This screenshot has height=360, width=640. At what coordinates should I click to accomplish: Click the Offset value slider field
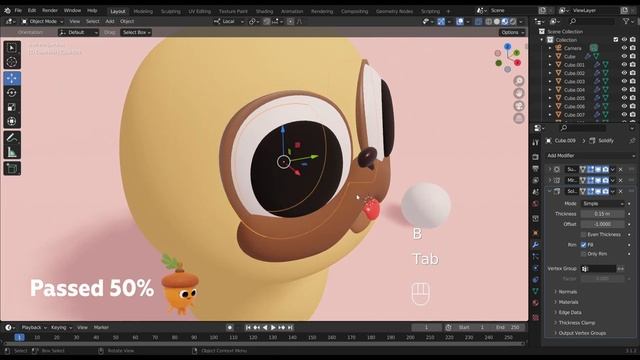coord(602,224)
